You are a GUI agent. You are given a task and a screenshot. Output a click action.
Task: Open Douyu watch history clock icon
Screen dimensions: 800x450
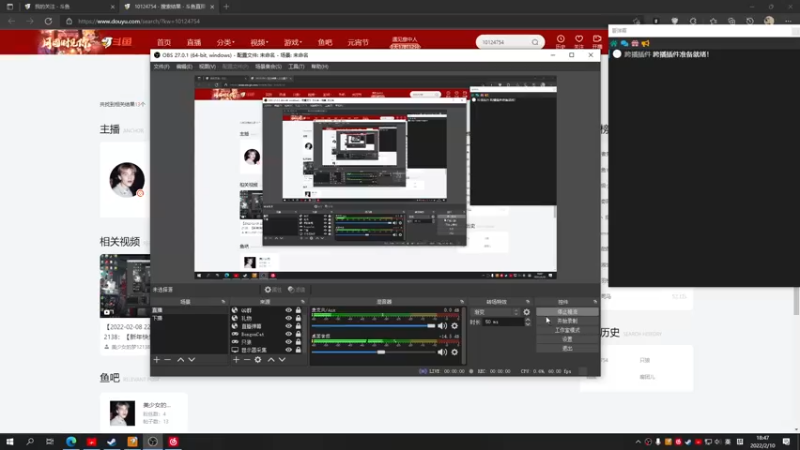coord(561,39)
